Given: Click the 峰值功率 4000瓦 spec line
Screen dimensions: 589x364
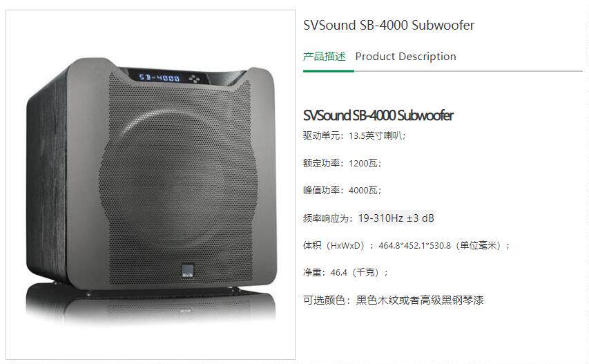Looking at the screenshot, I should coord(342,190).
